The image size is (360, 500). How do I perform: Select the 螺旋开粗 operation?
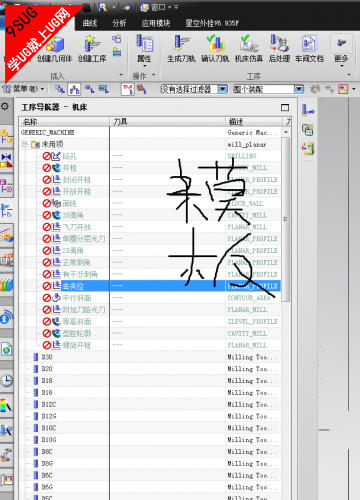77,345
